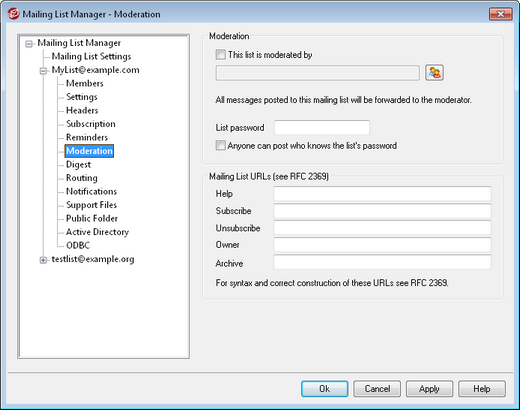Open the Digest settings page

tap(78, 164)
